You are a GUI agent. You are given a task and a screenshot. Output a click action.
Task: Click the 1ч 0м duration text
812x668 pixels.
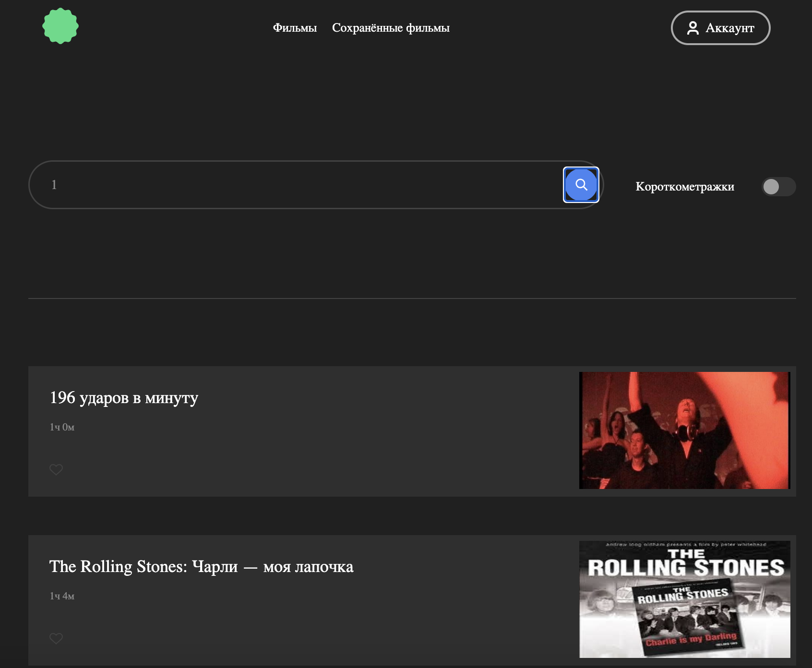62,427
